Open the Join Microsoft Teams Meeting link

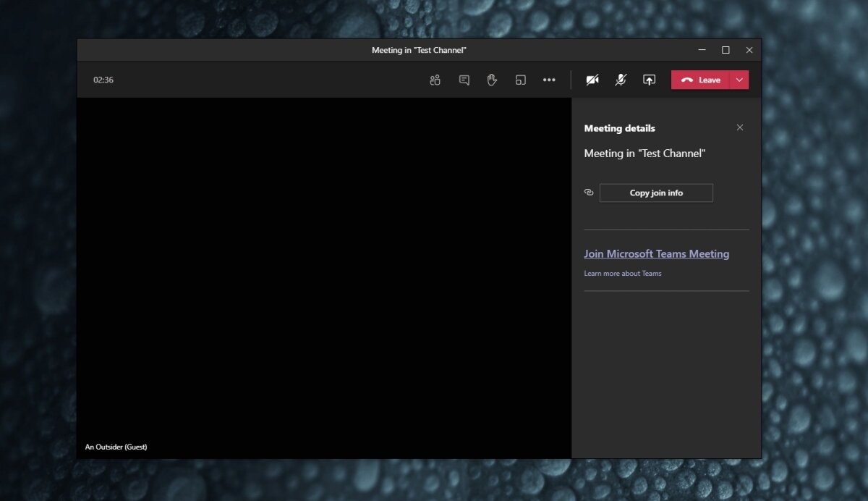click(656, 253)
